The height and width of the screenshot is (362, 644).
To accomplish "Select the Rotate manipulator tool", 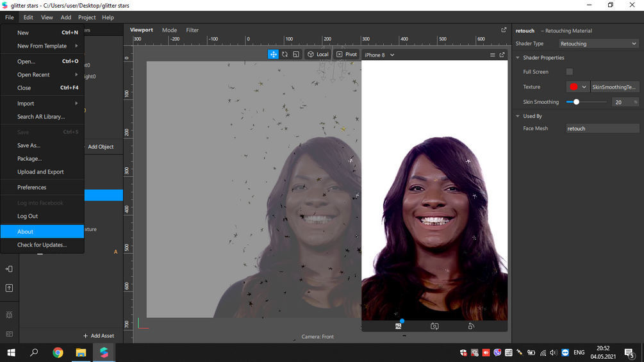I will coord(285,54).
